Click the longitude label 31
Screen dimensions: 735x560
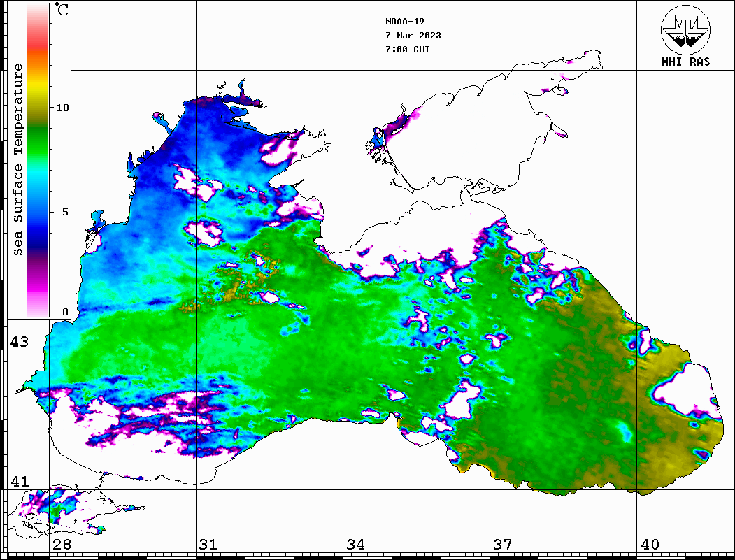[x=208, y=545]
